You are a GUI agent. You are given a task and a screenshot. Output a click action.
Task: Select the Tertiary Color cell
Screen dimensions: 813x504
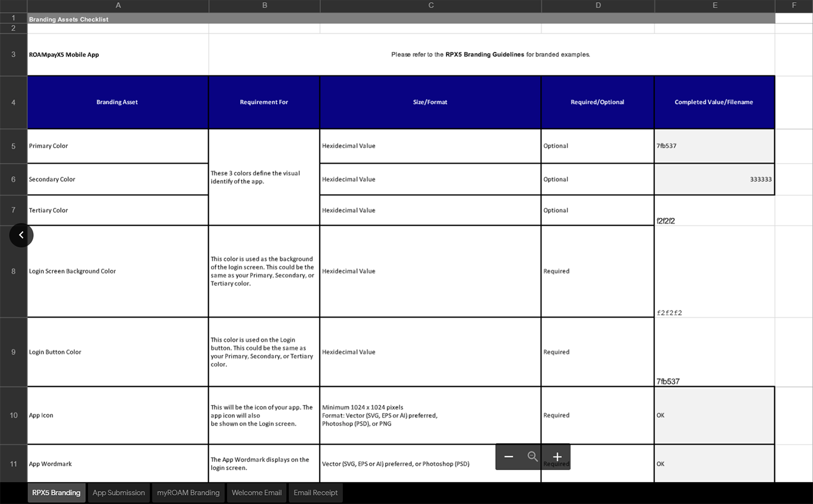point(118,211)
